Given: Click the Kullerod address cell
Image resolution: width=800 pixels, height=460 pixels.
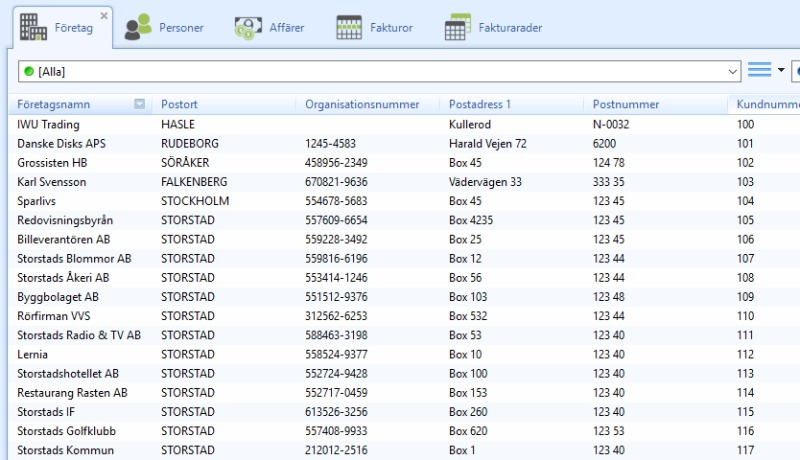Looking at the screenshot, I should 470,124.
